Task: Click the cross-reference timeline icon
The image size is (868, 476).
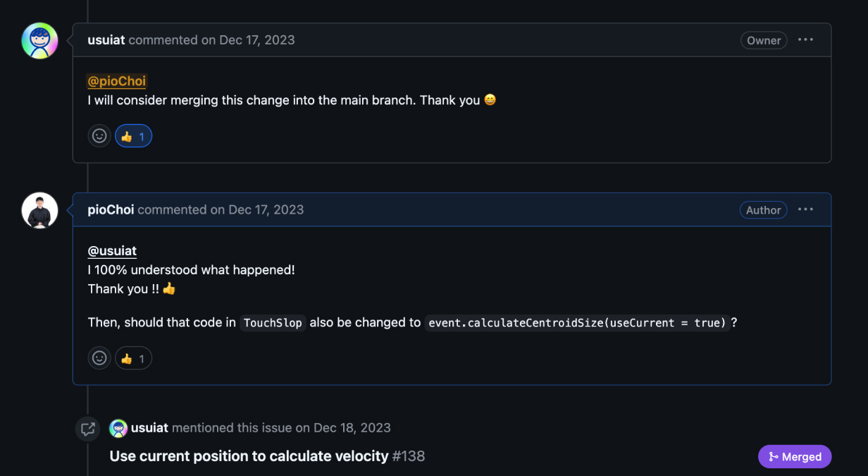Action: click(88, 428)
